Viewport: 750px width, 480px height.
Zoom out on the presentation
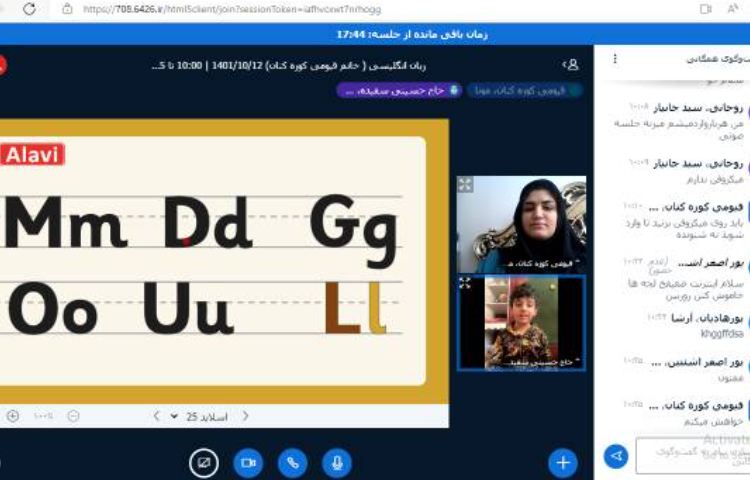[73, 416]
